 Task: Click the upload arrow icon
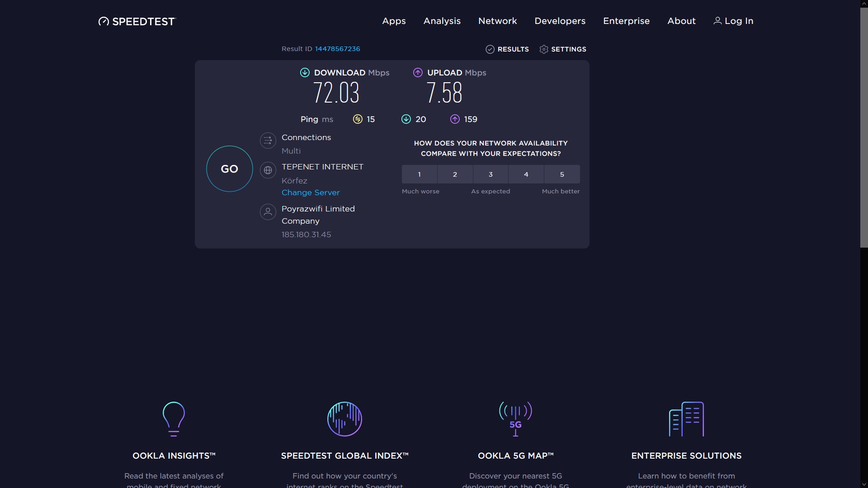[418, 73]
